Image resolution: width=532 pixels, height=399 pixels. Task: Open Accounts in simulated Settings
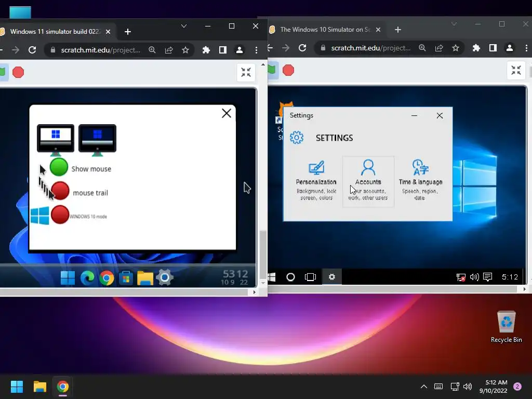click(x=368, y=181)
